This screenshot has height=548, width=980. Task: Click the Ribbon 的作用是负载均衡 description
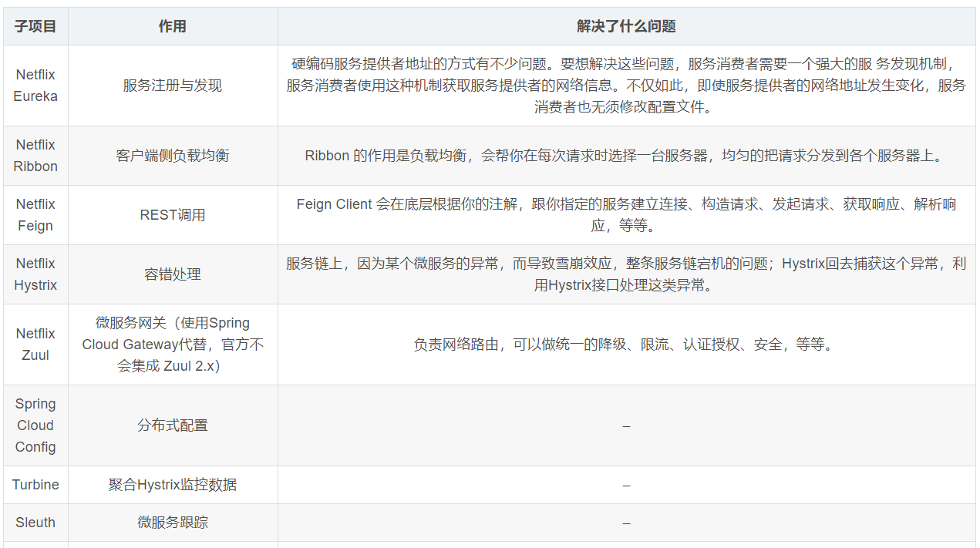[626, 156]
